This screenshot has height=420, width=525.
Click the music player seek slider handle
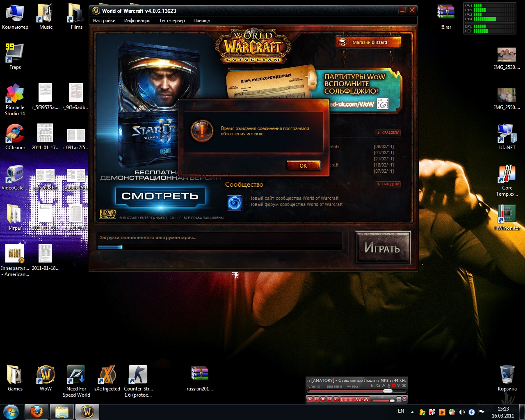(388, 391)
